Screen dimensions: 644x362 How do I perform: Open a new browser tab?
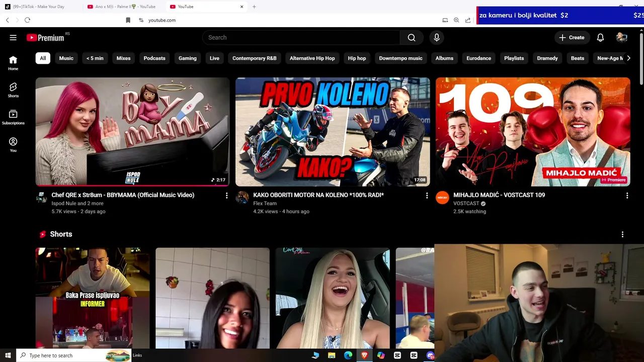point(254,7)
